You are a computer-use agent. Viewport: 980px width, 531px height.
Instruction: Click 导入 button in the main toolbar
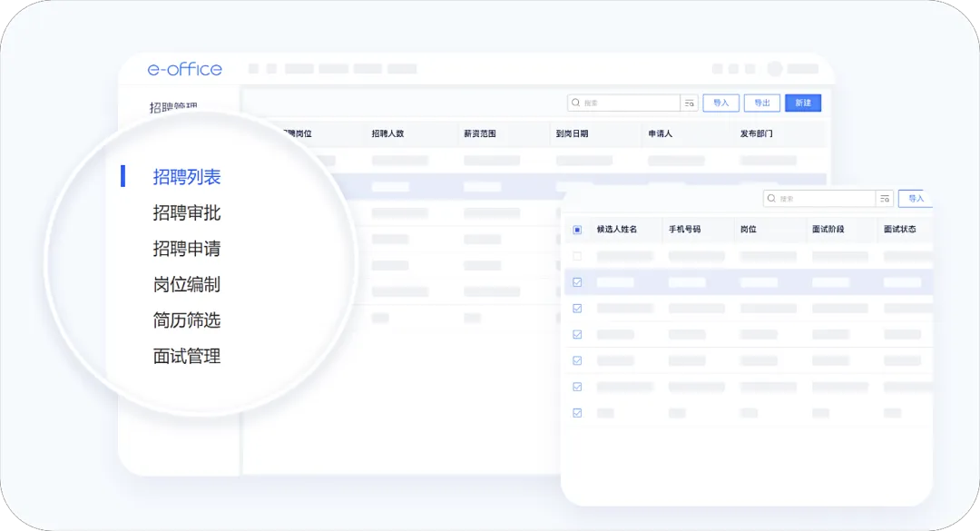click(x=720, y=103)
